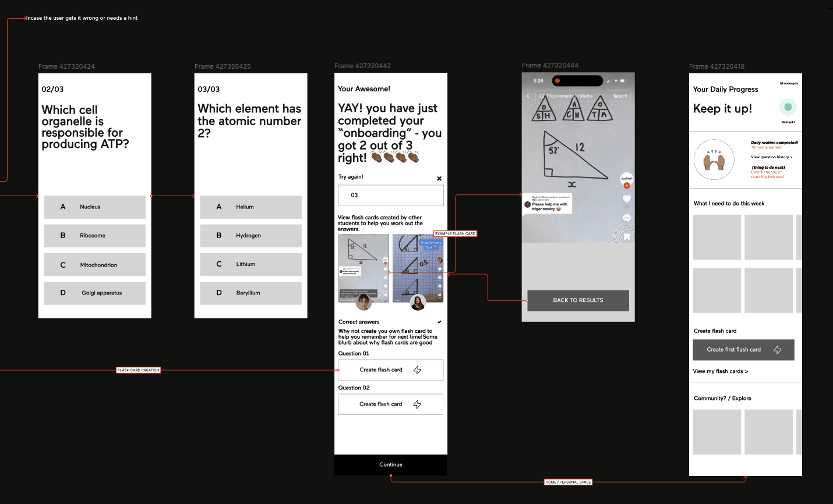This screenshot has width=833, height=504.
Task: Select the Frame 427320442 label
Action: [x=362, y=66]
